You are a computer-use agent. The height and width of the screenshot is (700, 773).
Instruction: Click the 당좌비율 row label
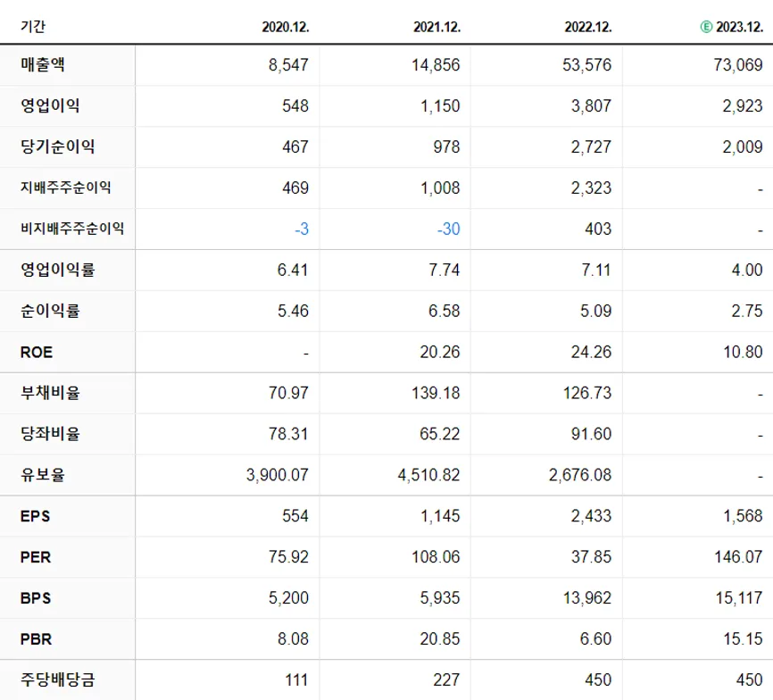coord(50,433)
